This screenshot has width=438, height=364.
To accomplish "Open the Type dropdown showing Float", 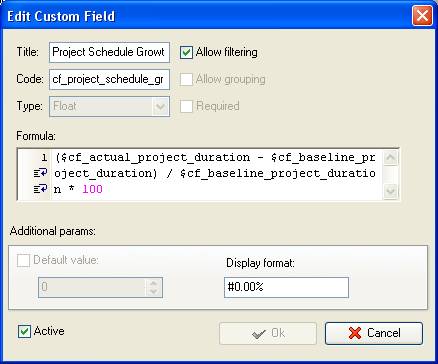I will pyautogui.click(x=109, y=107).
